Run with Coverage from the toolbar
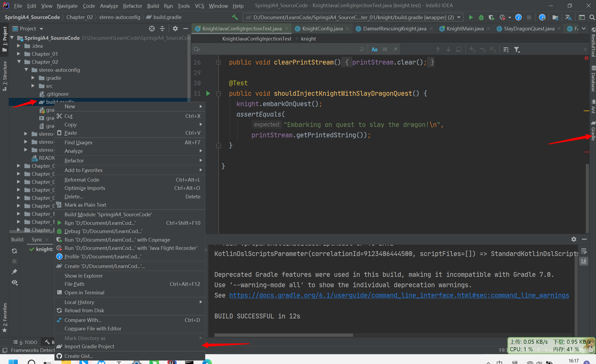This screenshot has height=364, width=596. 491,17
